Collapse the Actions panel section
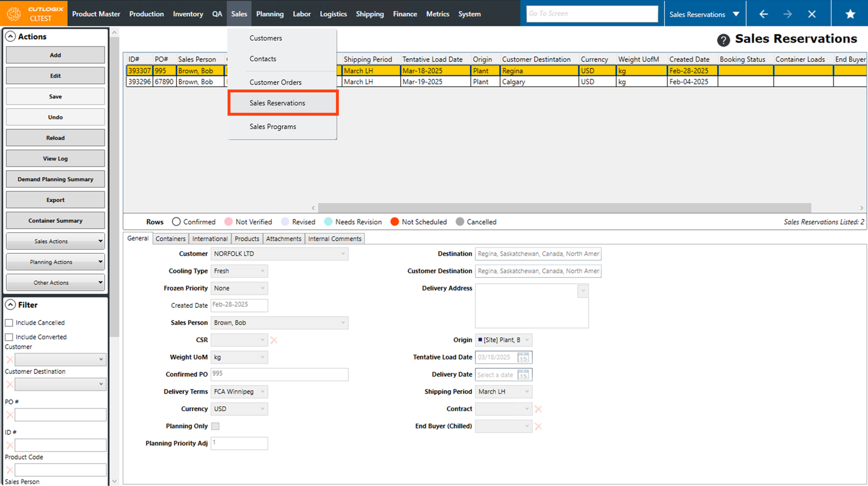This screenshot has width=868, height=486. point(10,36)
